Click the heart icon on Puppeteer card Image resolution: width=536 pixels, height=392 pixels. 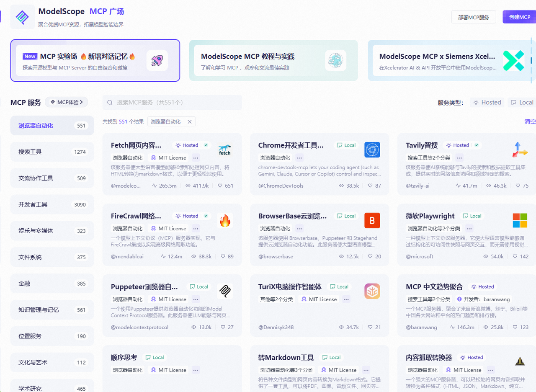pos(223,327)
